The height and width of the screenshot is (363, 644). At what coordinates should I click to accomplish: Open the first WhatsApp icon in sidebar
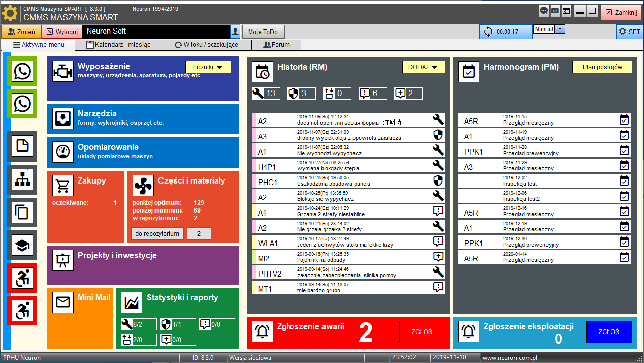22,72
